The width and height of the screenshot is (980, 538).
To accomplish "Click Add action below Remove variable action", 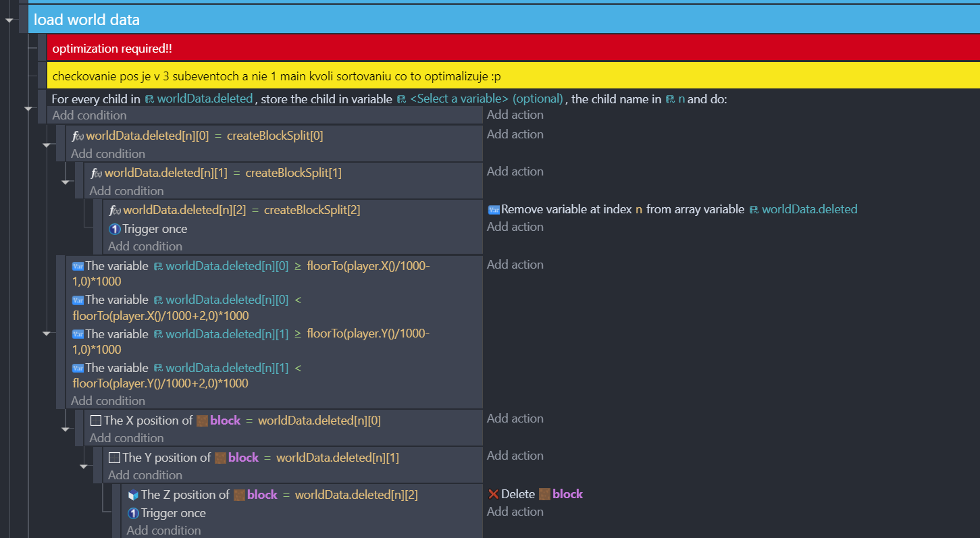I will click(515, 227).
